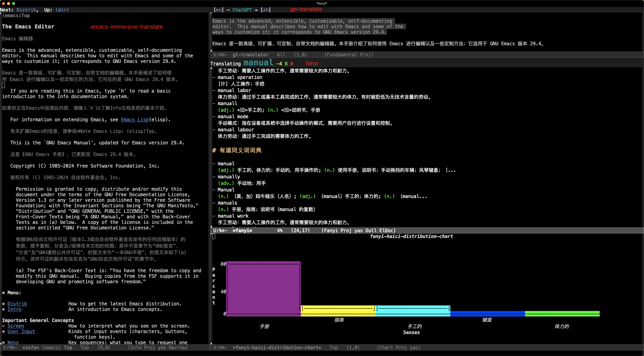Click the Chinese translation in gt-translator buffer

[378, 44]
